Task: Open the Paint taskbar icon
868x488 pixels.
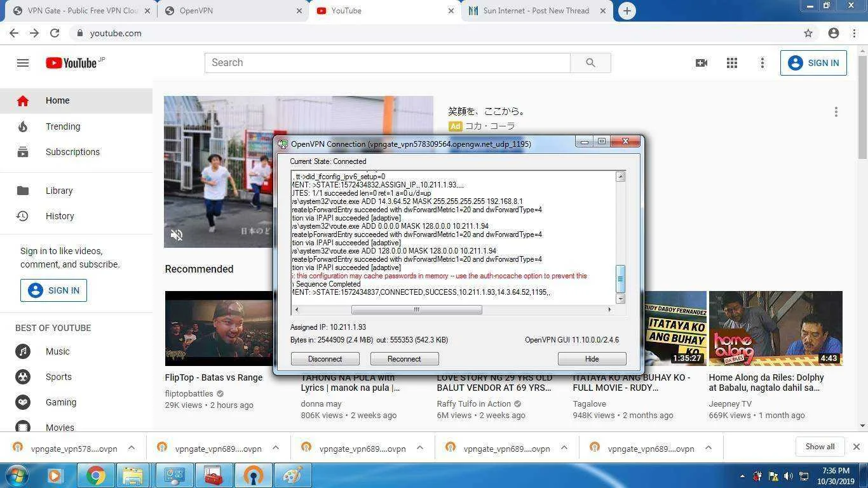Action: pyautogui.click(x=292, y=475)
